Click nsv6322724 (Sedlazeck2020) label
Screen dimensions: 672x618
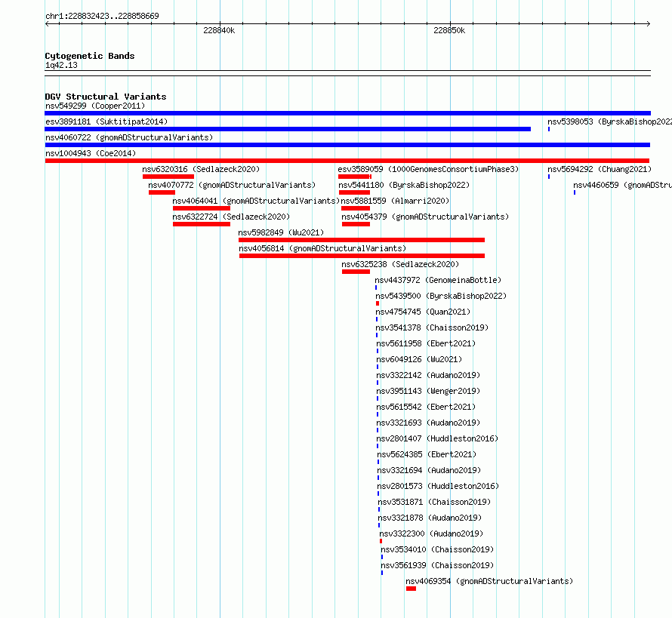pos(231,217)
